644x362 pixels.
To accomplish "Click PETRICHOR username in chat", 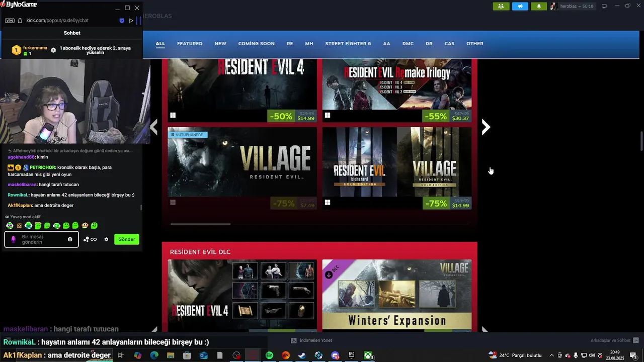I will (x=43, y=167).
